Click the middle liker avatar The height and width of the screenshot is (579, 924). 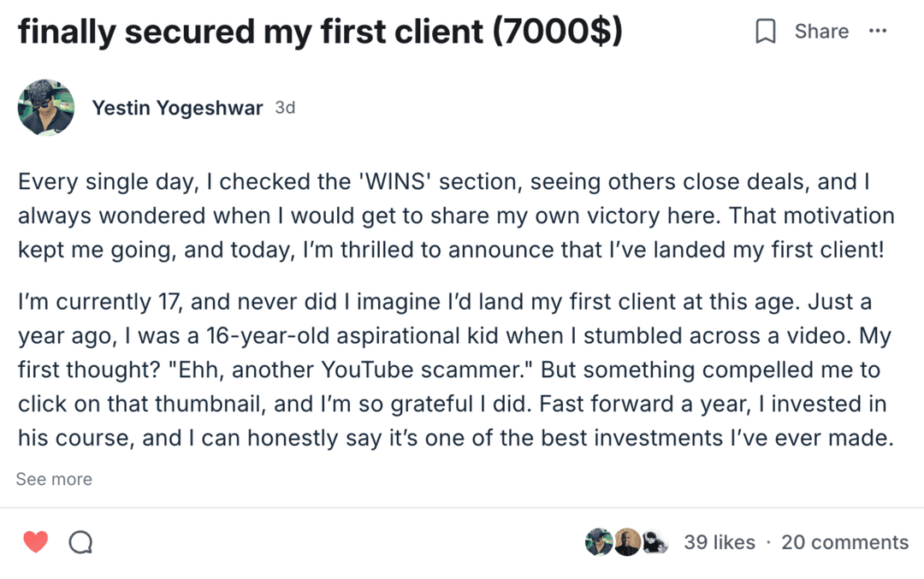click(x=627, y=541)
